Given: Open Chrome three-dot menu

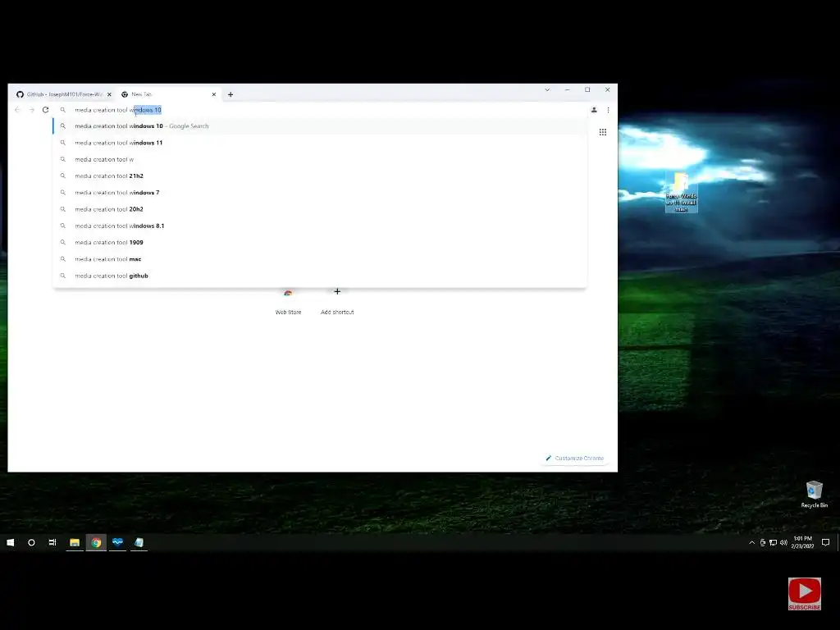Looking at the screenshot, I should click(x=608, y=110).
